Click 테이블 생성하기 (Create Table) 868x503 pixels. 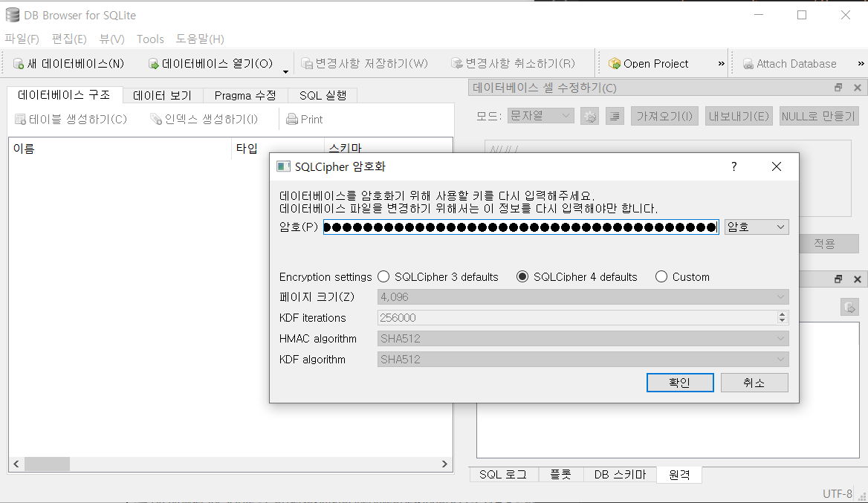71,119
